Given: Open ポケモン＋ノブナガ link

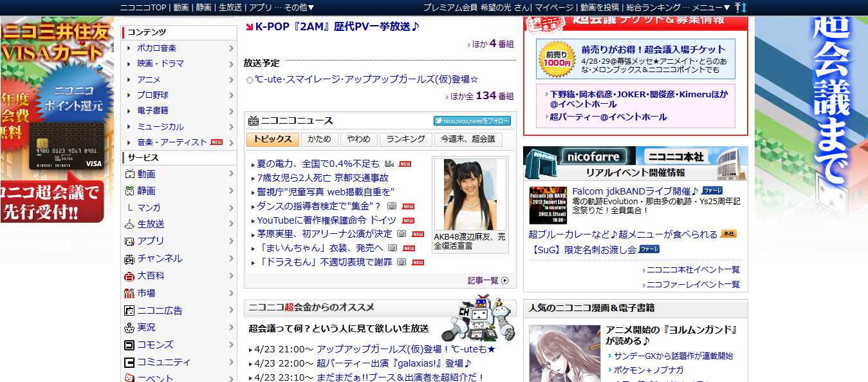Looking at the screenshot, I should click(x=649, y=370).
